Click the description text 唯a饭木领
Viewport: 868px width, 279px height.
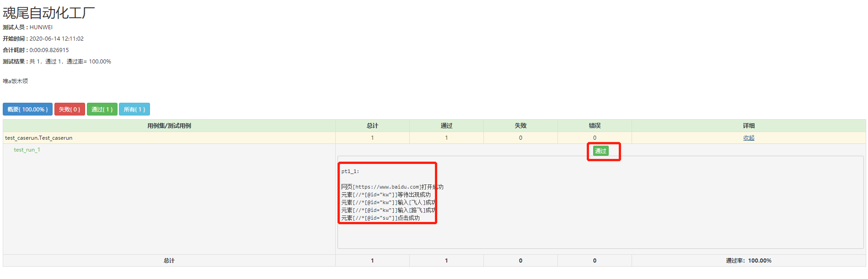tap(16, 81)
